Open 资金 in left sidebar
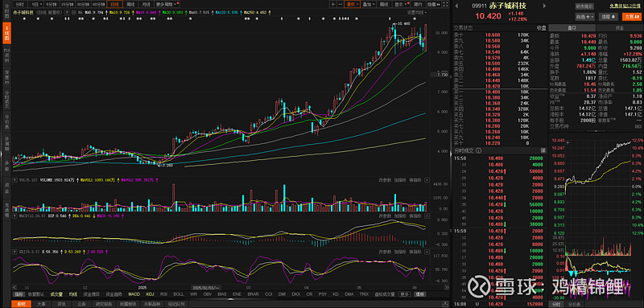644x308 pixels. (6, 188)
